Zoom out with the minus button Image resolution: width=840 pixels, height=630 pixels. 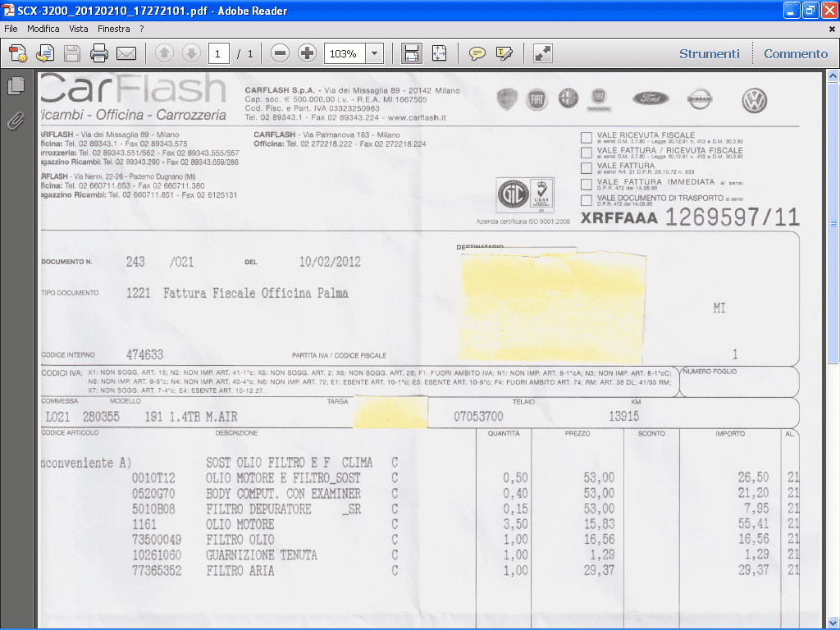(280, 54)
